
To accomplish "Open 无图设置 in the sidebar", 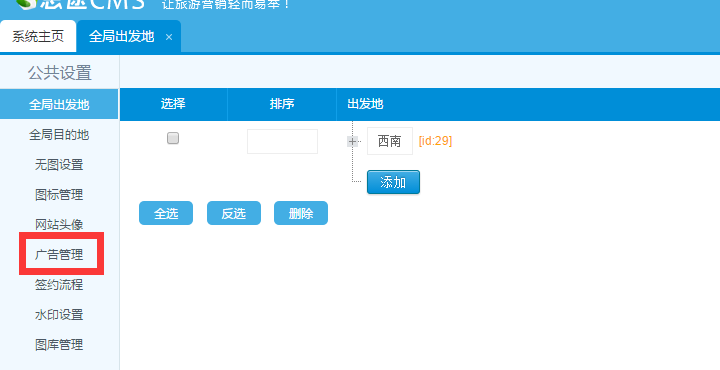I will coord(59,164).
